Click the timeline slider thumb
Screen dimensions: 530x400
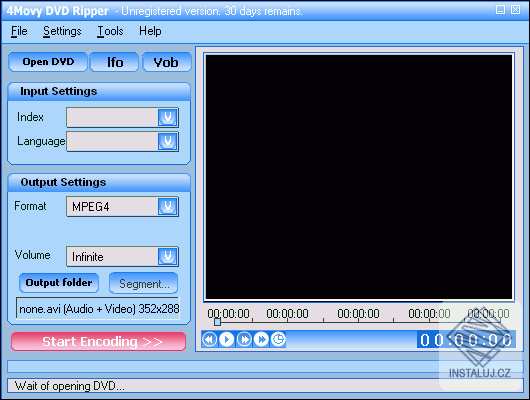(x=218, y=322)
